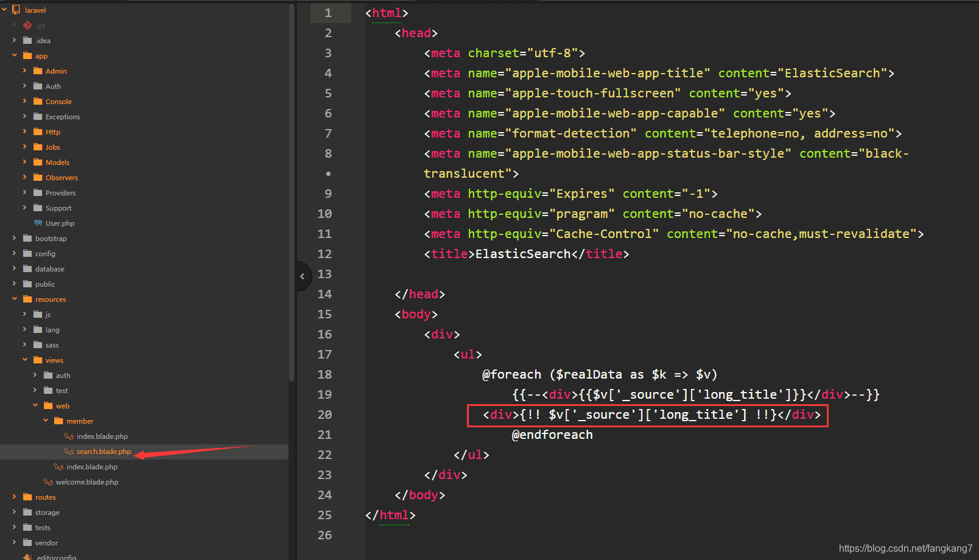979x560 pixels.
Task: Click the web folder icon
Action: (x=48, y=405)
